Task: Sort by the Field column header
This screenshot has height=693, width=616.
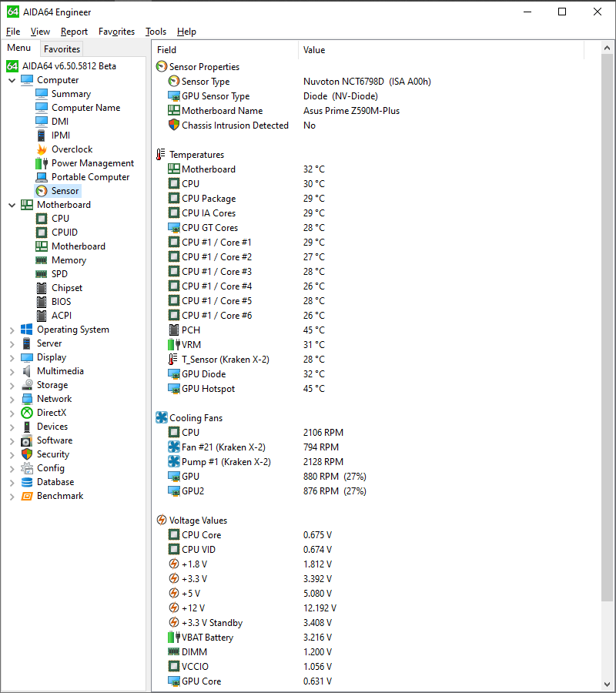Action: [x=226, y=50]
